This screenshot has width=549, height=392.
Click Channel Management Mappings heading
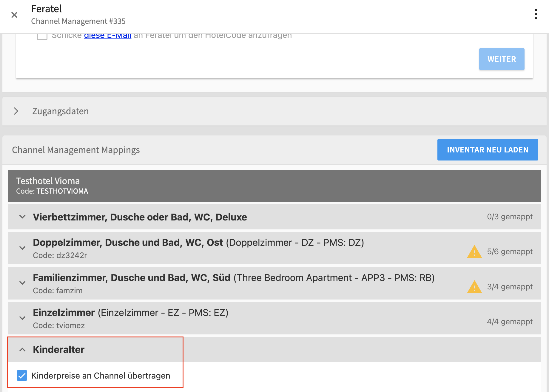(x=76, y=150)
